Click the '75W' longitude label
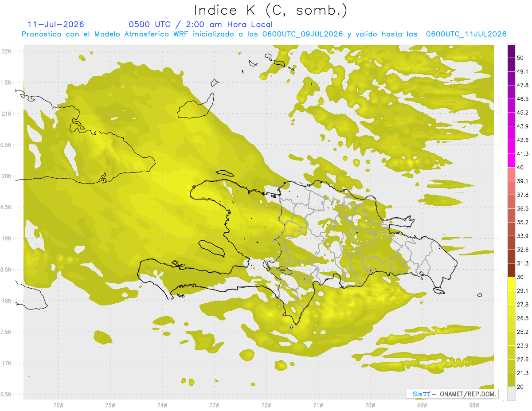This screenshot has width=532, height=411. [x=110, y=405]
